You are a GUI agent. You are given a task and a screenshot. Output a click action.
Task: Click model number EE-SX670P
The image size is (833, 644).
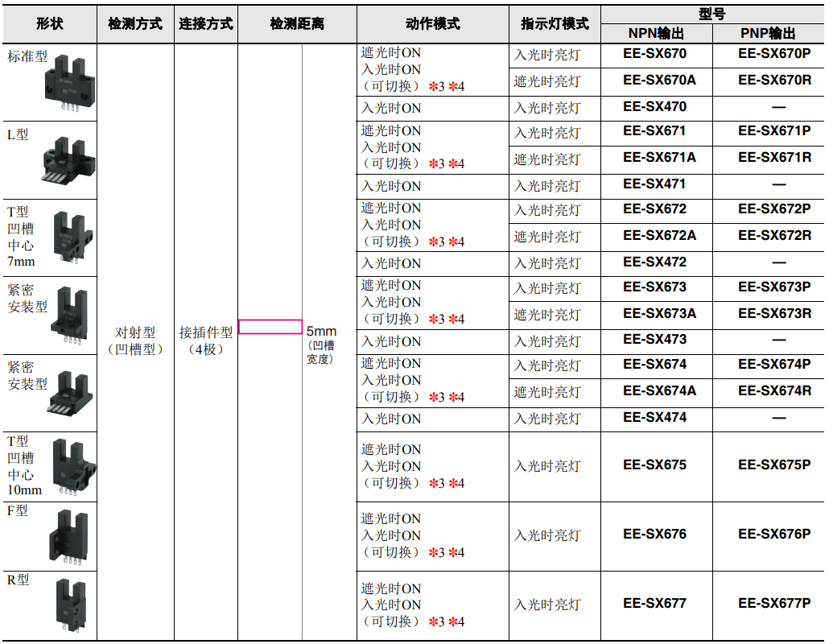click(774, 54)
